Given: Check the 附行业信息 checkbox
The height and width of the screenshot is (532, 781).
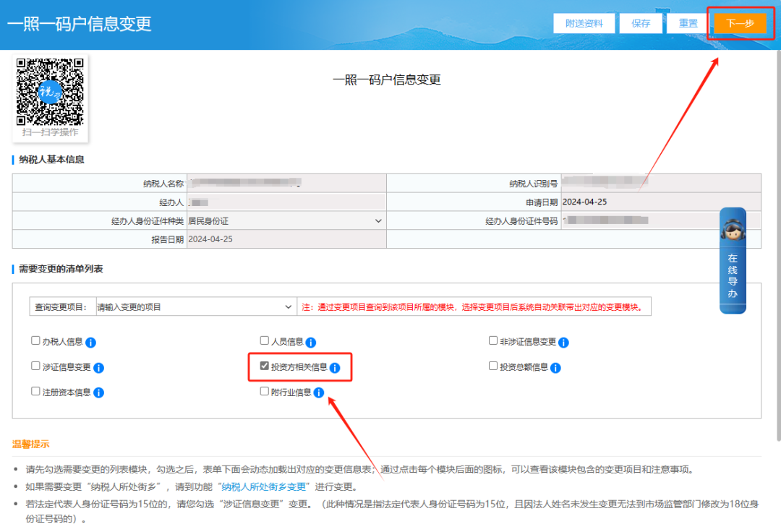Looking at the screenshot, I should (265, 391).
